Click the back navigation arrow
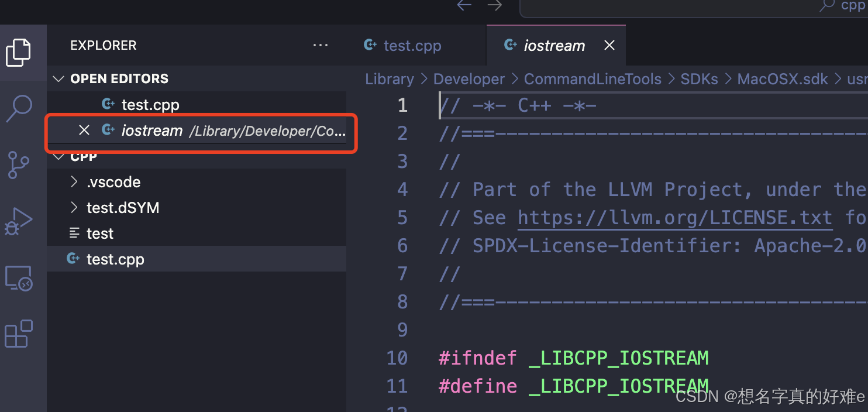Screen dimensions: 868x412 coord(464,5)
